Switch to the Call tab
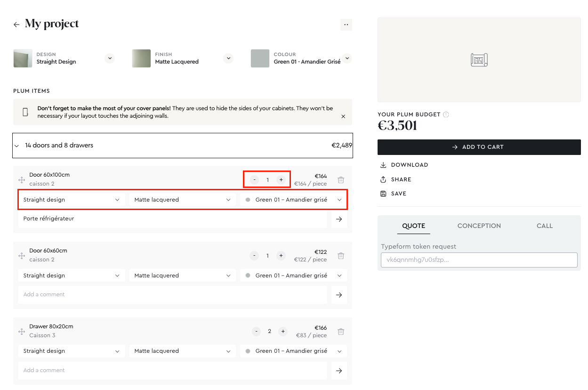 click(x=544, y=226)
